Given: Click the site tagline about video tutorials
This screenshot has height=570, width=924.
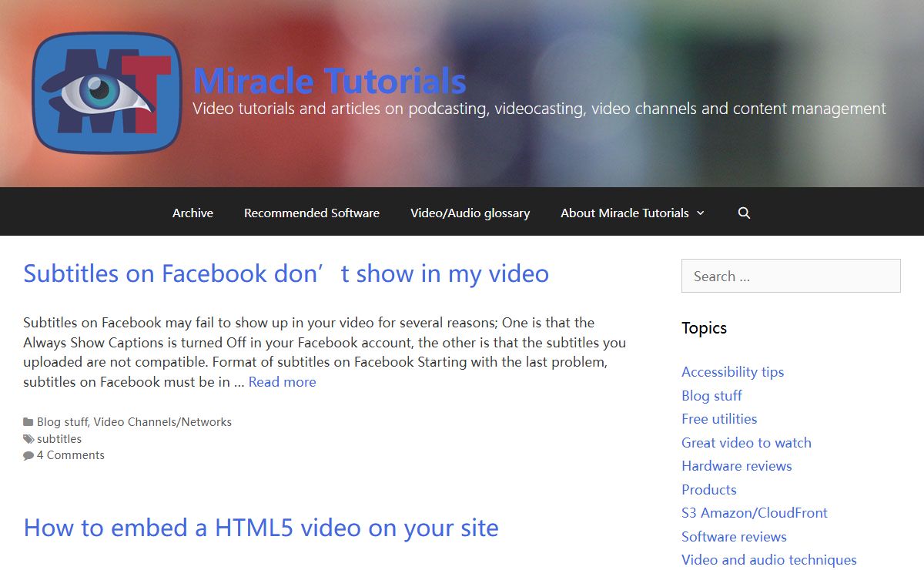Looking at the screenshot, I should pos(539,109).
